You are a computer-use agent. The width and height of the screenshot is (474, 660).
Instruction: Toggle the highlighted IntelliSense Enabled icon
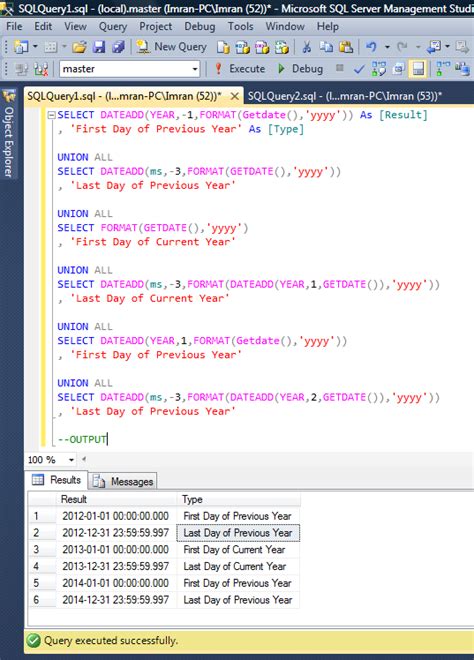418,69
